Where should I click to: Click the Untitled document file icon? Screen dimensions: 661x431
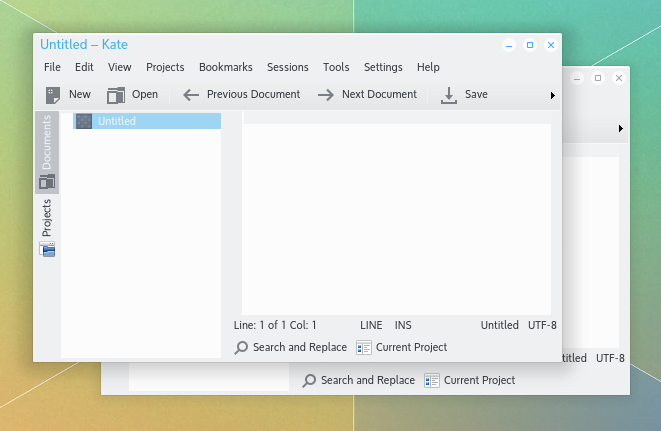pyautogui.click(x=84, y=121)
